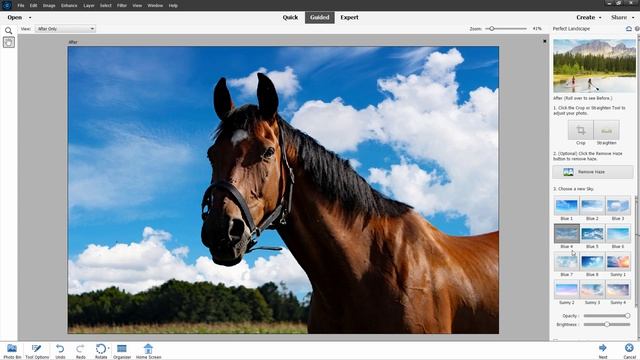The image size is (640, 360).
Task: Switch to Quick mode tab
Action: click(290, 18)
